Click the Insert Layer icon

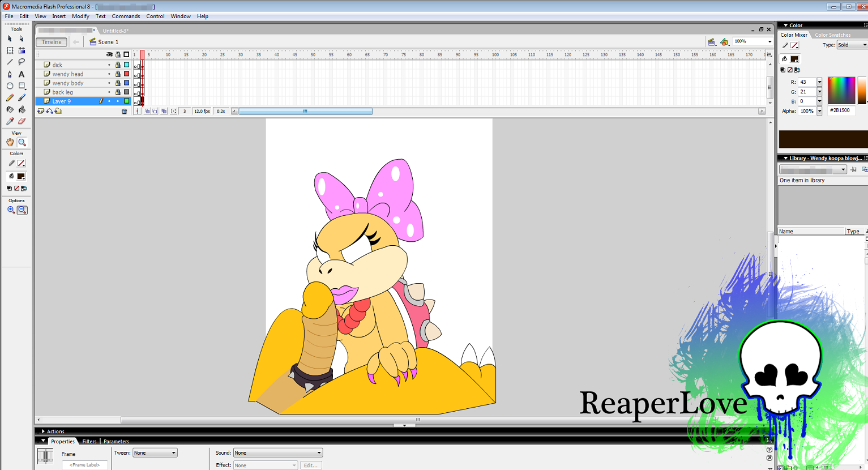pos(41,111)
